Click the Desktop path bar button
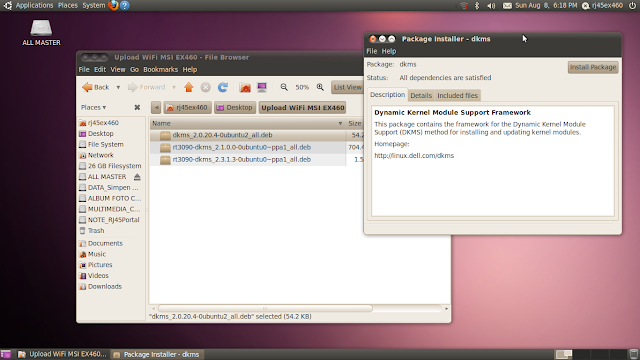 (x=235, y=108)
